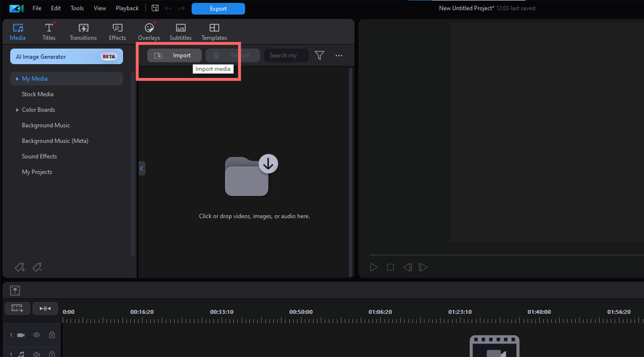Click the media library vertical scrollbar
The height and width of the screenshot is (357, 644).
(x=350, y=172)
